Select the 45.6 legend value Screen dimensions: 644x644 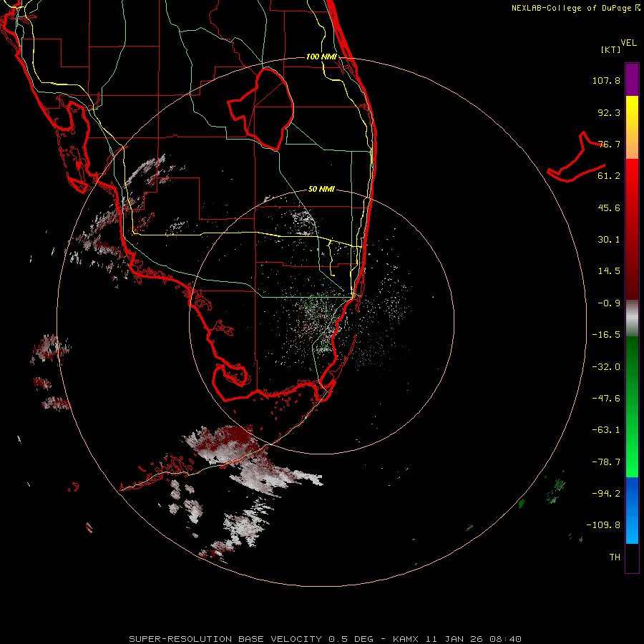point(609,208)
